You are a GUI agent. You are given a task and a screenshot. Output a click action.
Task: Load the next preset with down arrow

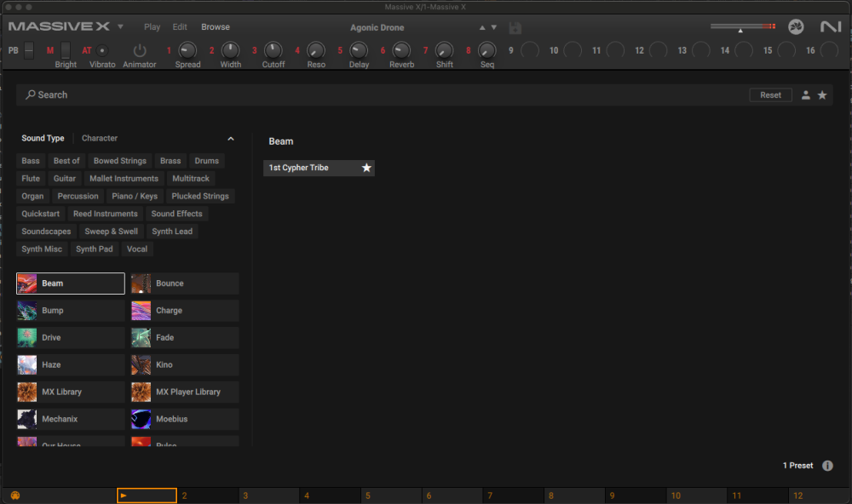click(x=494, y=27)
